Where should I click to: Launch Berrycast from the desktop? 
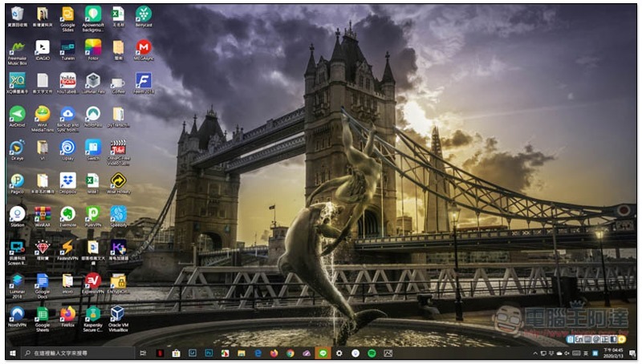point(144,16)
